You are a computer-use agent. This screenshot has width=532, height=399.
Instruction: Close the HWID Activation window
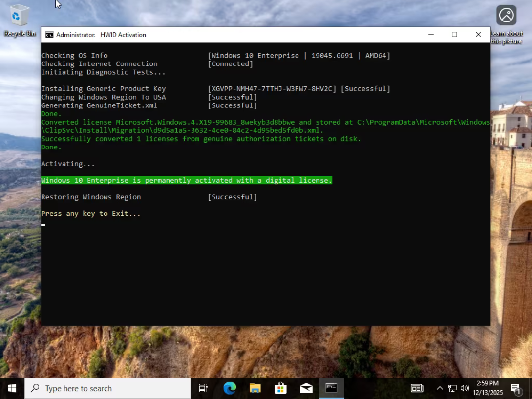pyautogui.click(x=478, y=35)
